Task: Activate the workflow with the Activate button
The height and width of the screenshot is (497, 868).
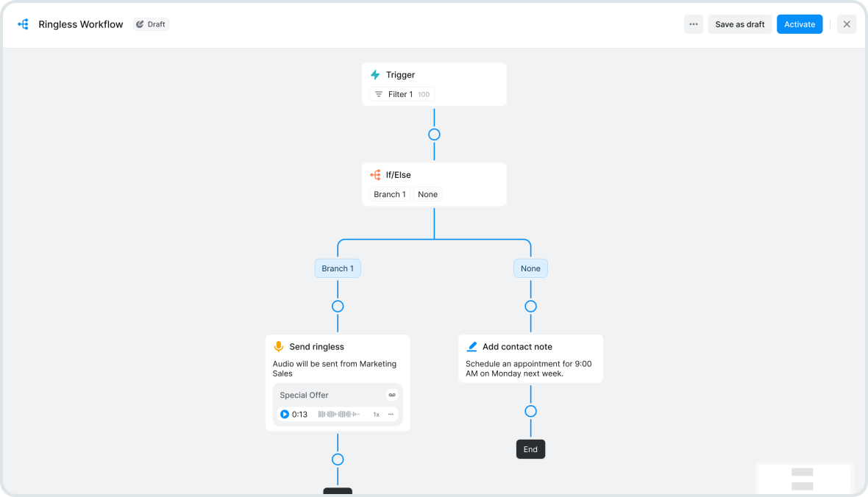Action: pyautogui.click(x=800, y=24)
